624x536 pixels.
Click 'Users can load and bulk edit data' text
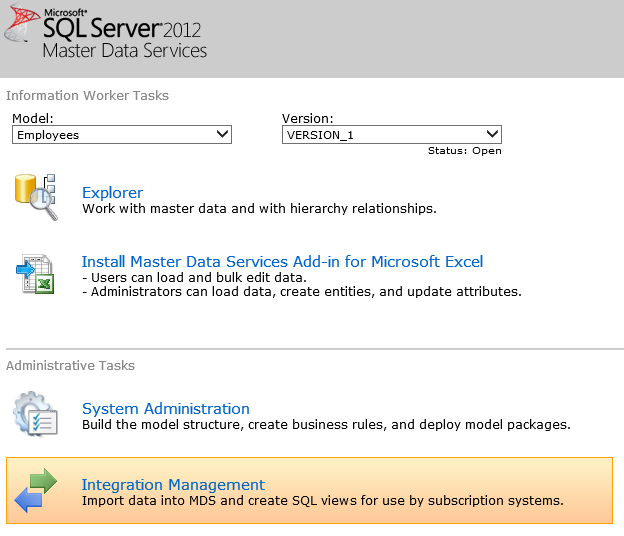pyautogui.click(x=195, y=277)
